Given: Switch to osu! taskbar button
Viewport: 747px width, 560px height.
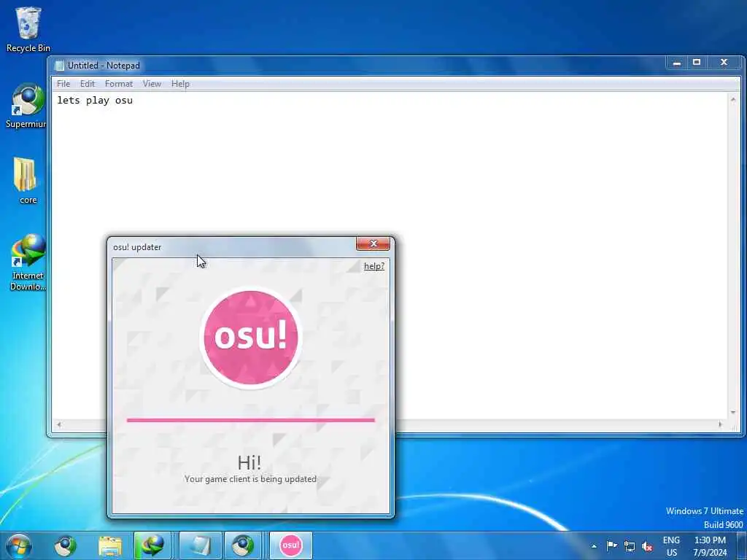Looking at the screenshot, I should point(291,545).
